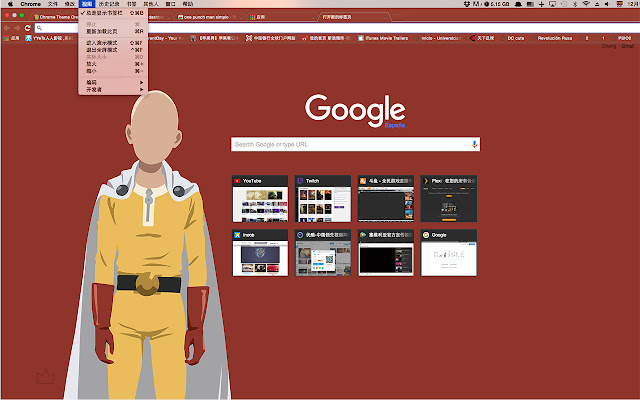Open the Revolución Rusa bookmark
This screenshot has width=640, height=400.
coord(551,38)
